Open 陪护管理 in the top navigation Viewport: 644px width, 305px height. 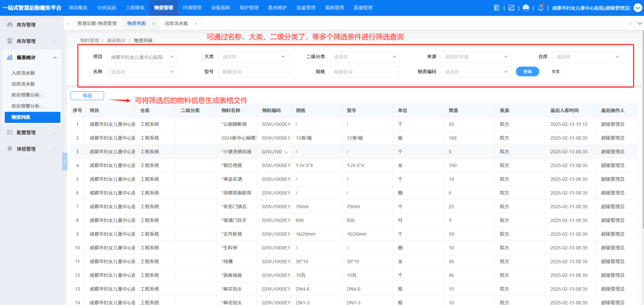tap(249, 8)
